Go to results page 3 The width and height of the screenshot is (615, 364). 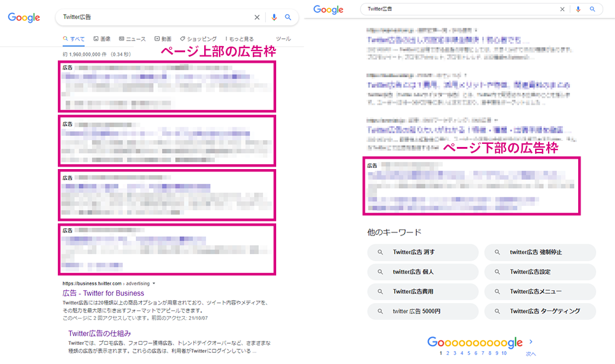[x=455, y=353]
